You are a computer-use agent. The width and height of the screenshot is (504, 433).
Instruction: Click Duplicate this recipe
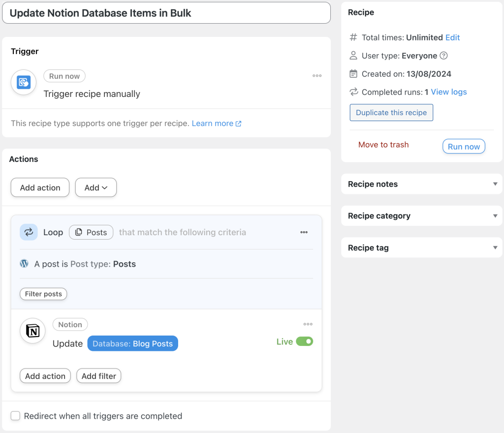tap(391, 112)
